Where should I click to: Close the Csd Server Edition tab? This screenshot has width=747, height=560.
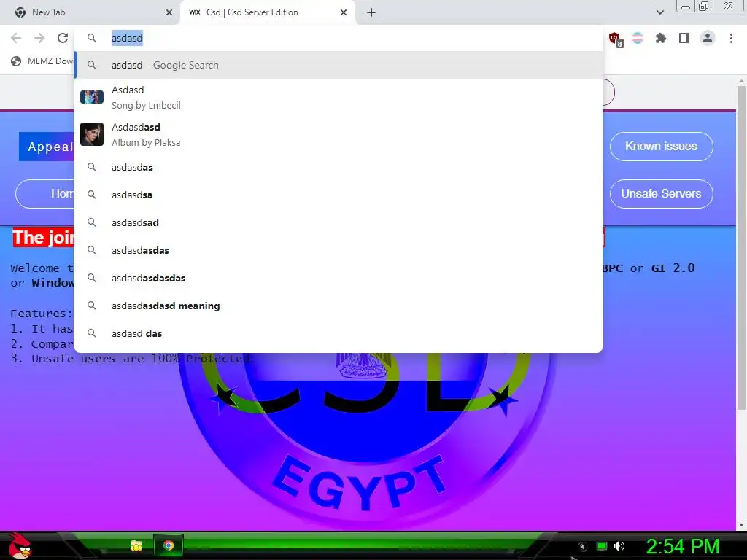[344, 12]
